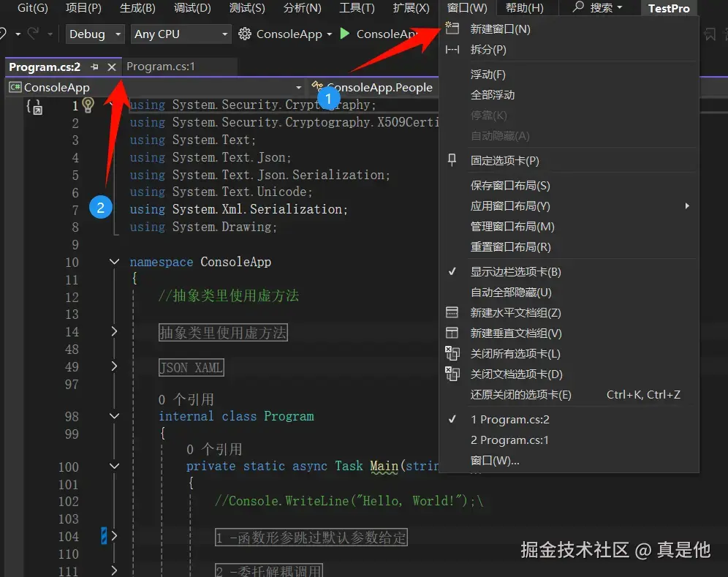Switch to Program.cs:1 tab
Image resolution: width=728 pixels, height=577 pixels.
pos(161,67)
